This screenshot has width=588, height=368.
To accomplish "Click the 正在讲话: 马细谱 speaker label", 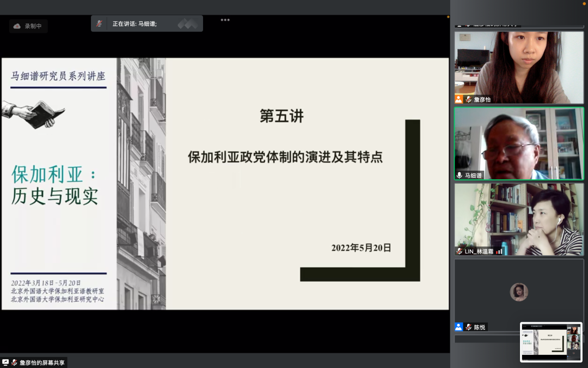I will [x=134, y=24].
